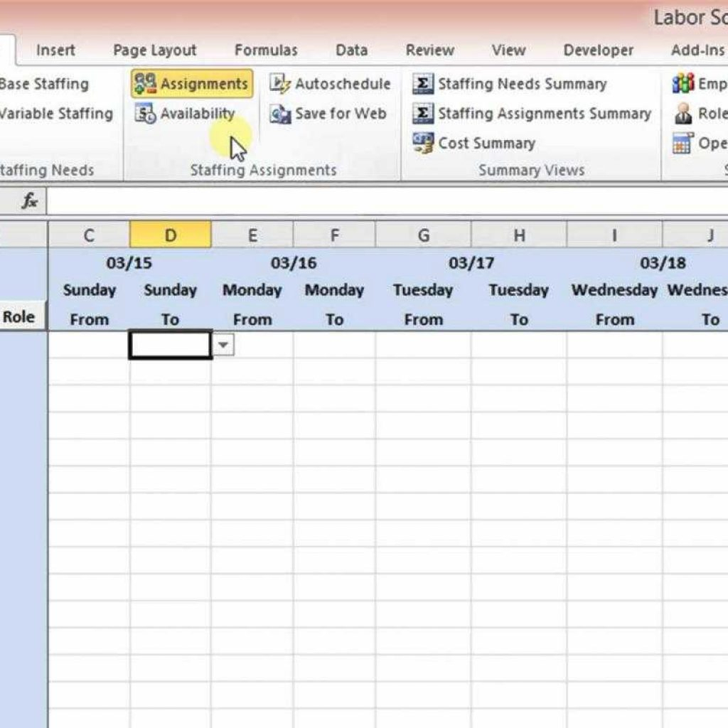Click the Summary Views group label
The image size is (728, 728).
coord(532,171)
